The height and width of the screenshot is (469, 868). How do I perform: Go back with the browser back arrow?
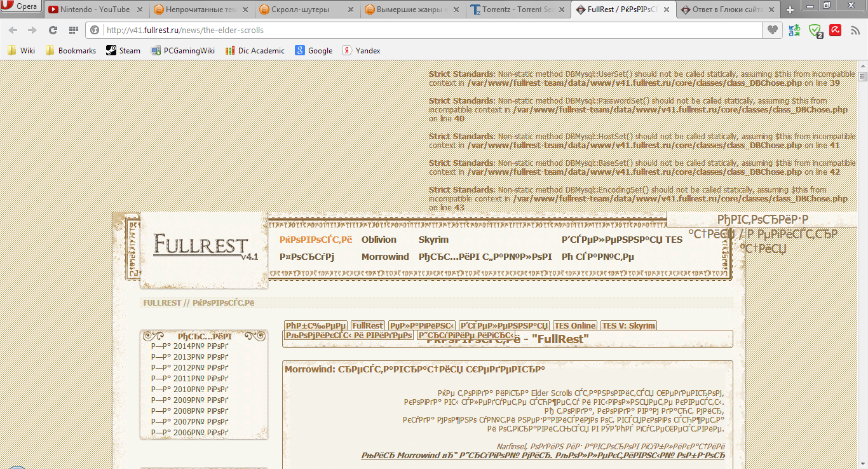click(x=13, y=30)
